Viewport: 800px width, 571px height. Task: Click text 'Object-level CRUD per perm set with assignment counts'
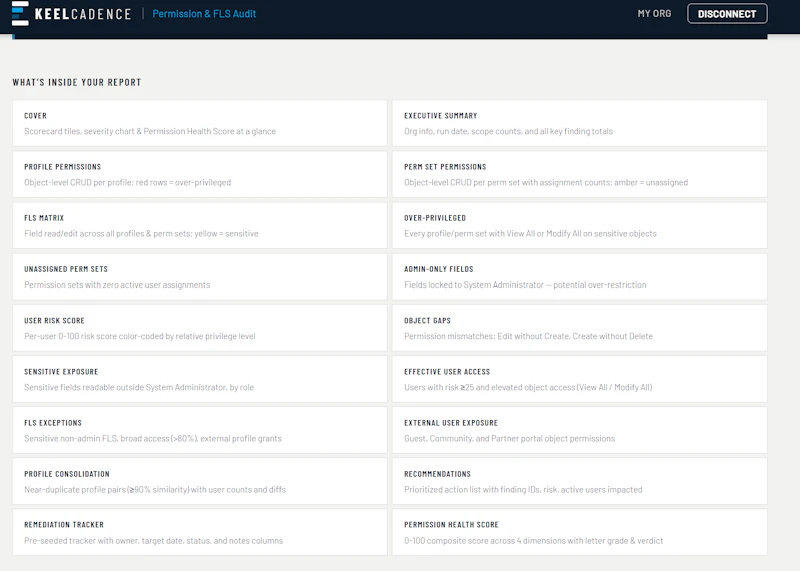point(508,182)
